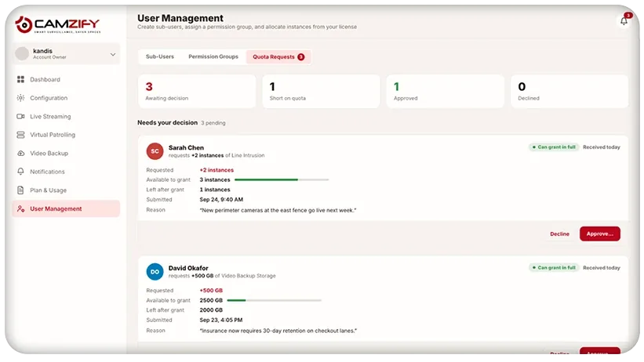Open Plan & Usage
Screen dimensions: 644x362
coord(66,190)
